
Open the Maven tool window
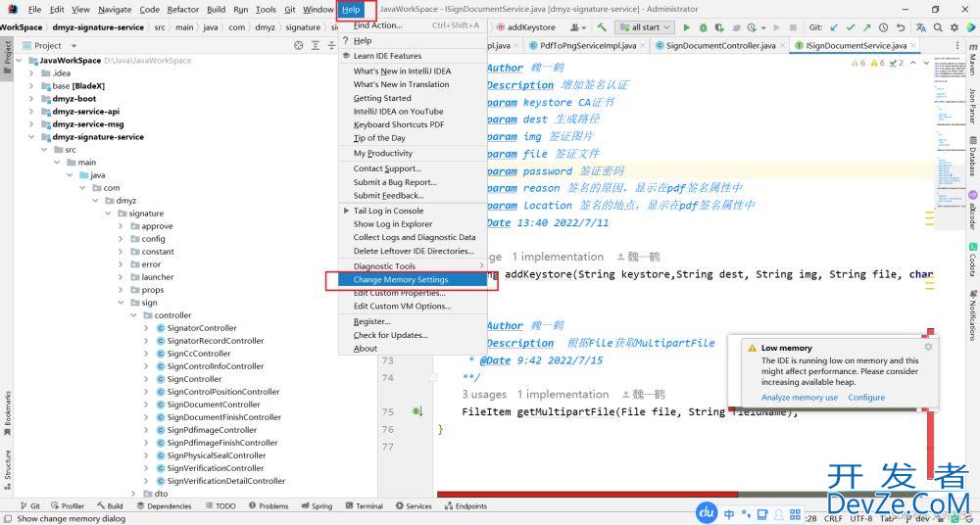(972, 61)
